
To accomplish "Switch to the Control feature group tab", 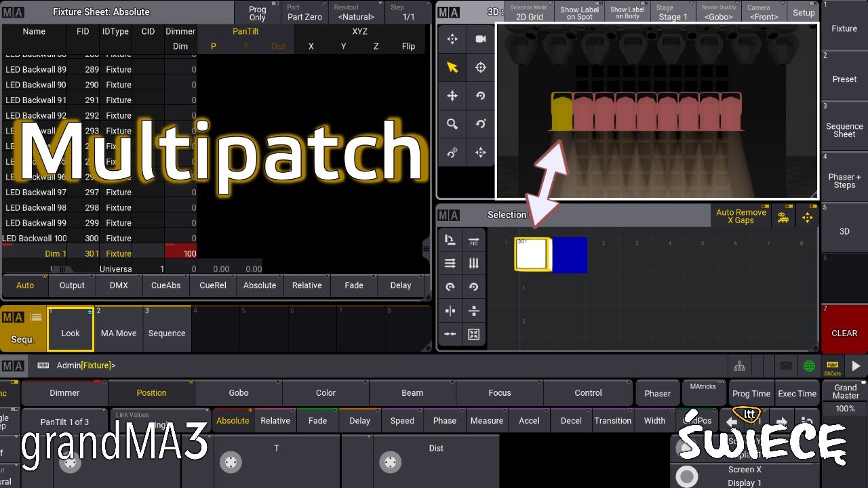I will tap(588, 392).
